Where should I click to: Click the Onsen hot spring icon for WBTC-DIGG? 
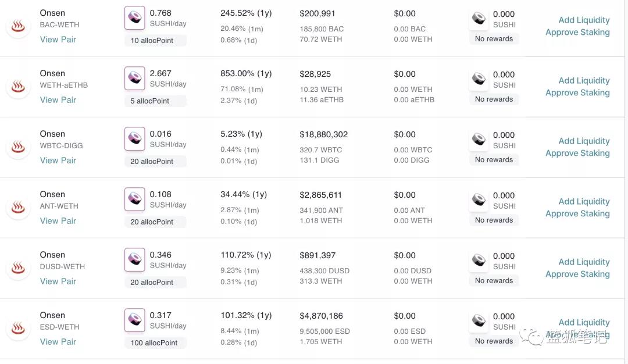18,147
